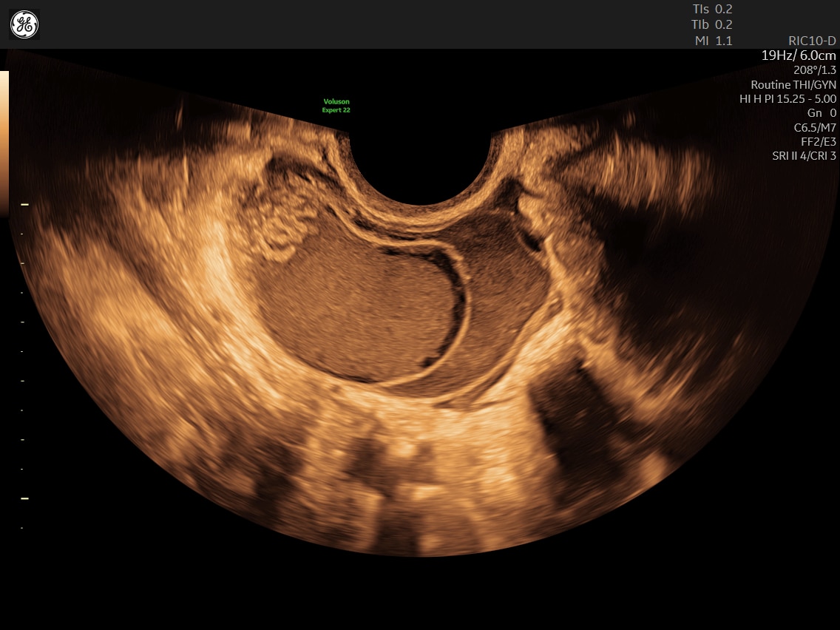Click the MI 1.1 mechanical index value
This screenshot has height=630, width=840.
[x=713, y=41]
